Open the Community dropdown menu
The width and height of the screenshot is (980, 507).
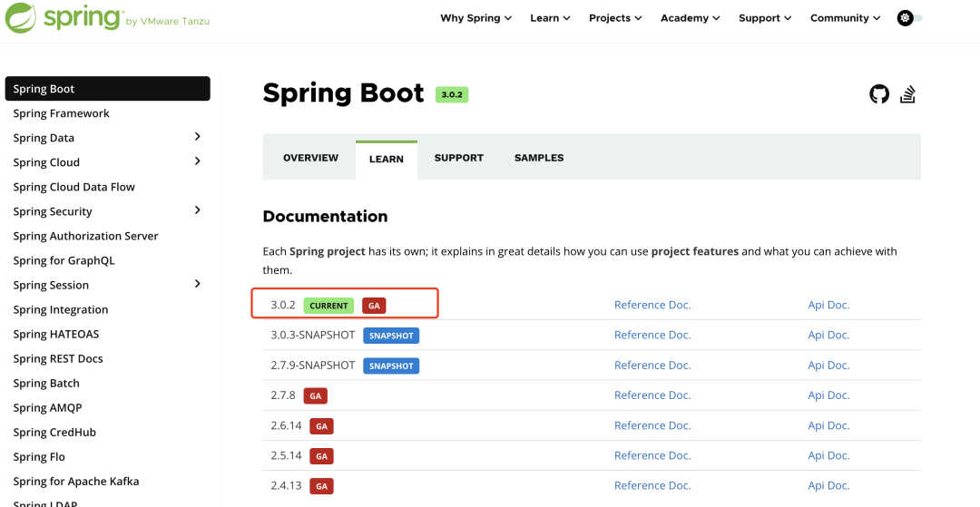click(x=845, y=18)
